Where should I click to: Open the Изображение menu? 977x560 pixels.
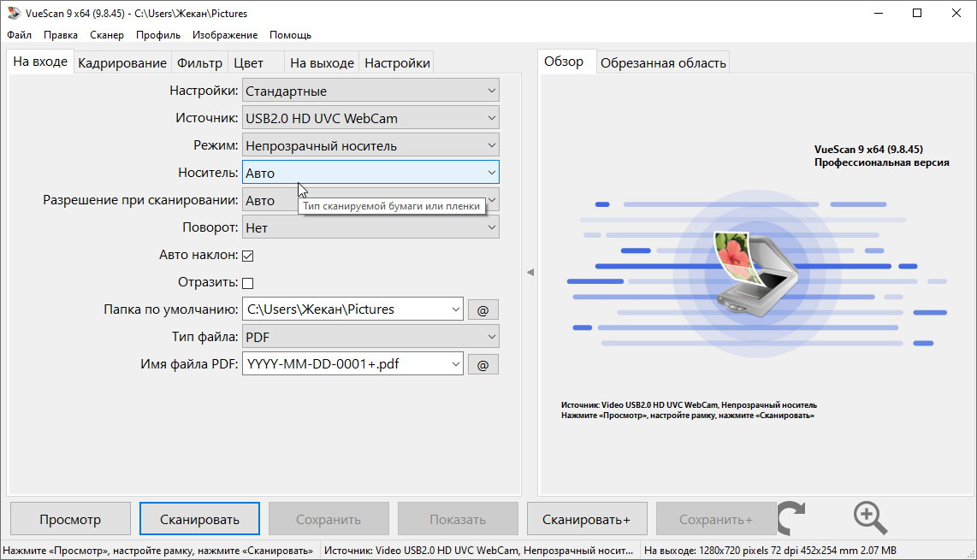click(225, 35)
